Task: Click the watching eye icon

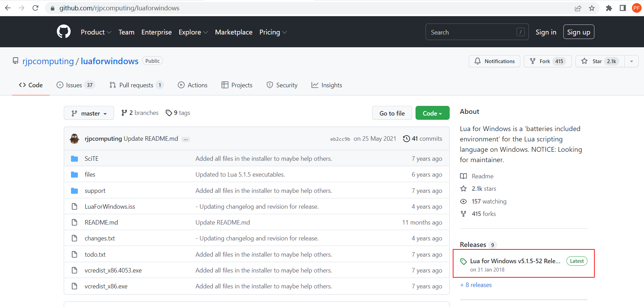Action: pos(463,201)
